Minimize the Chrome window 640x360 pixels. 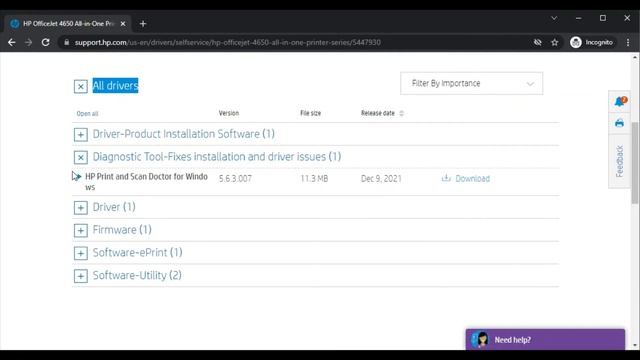(578, 18)
